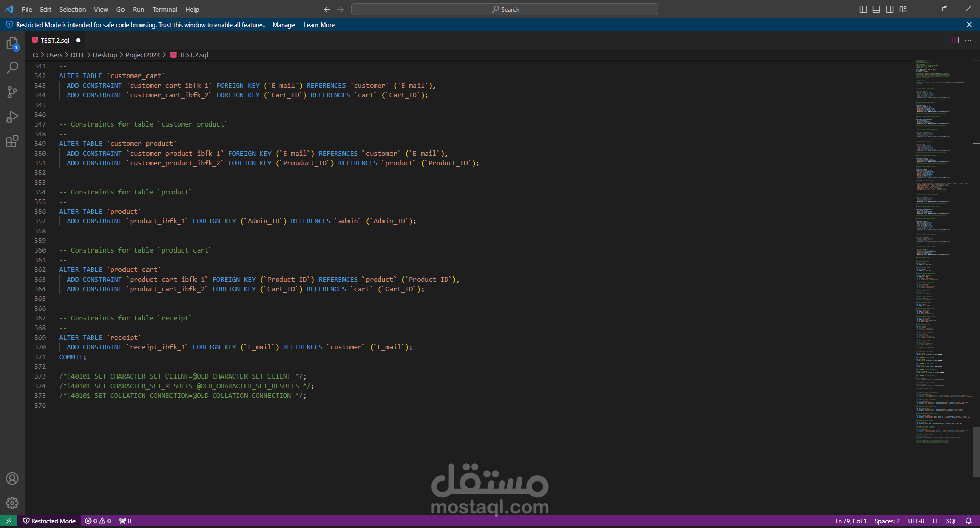Open the Source Control view
Viewport: 980px width, 528px height.
pyautogui.click(x=12, y=92)
